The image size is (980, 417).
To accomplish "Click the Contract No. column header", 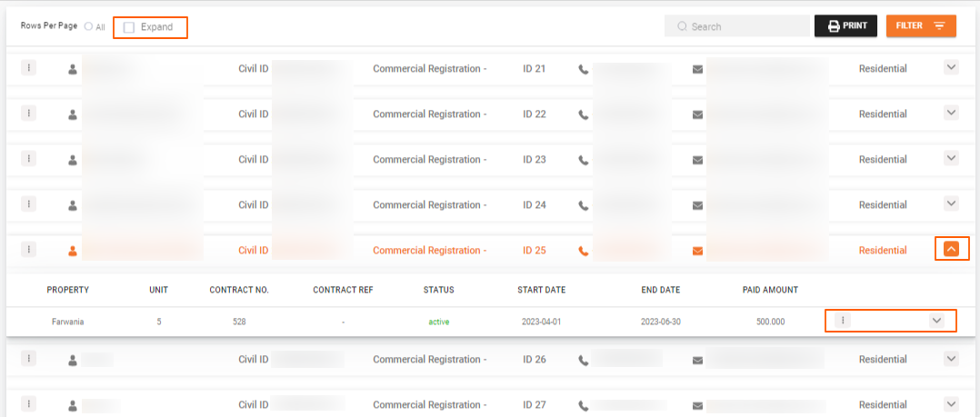I will coord(239,290).
